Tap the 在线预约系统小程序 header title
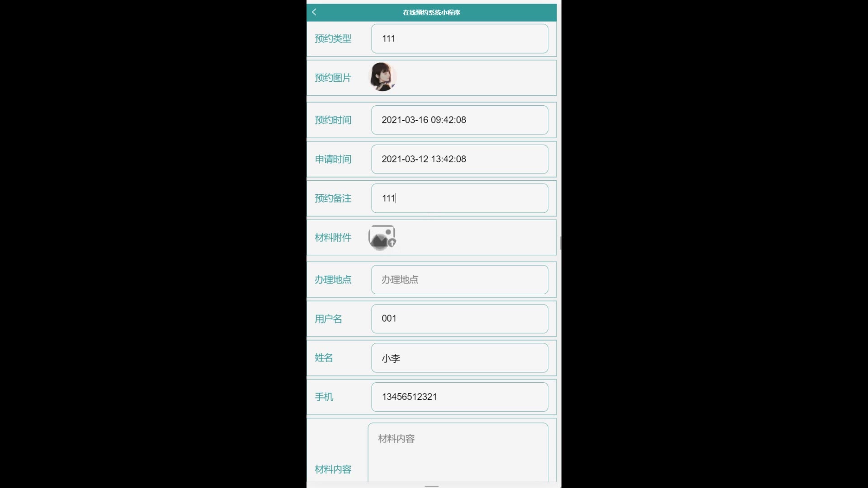Viewport: 868px width, 488px height. click(x=431, y=13)
